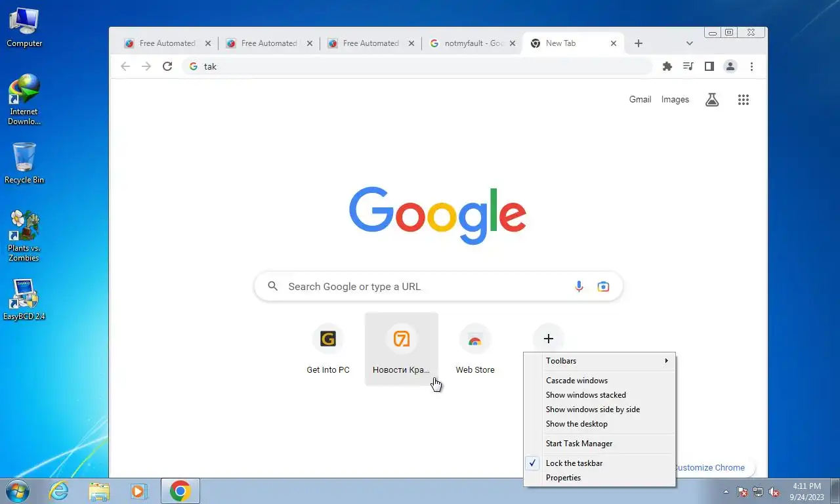Image resolution: width=840 pixels, height=504 pixels.
Task: Open Internet Explorer from the taskbar
Action: [x=59, y=491]
